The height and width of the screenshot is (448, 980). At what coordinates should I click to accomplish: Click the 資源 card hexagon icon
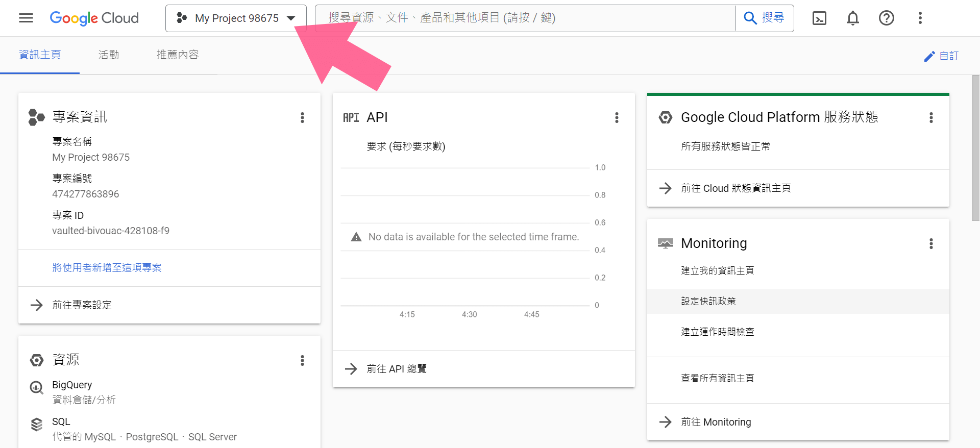coord(37,360)
